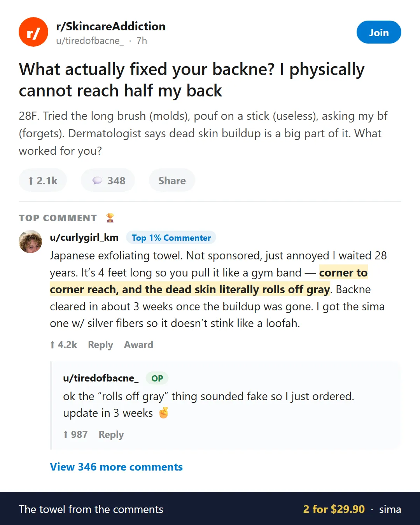Expand View 346 more comments
The image size is (420, 525).
(x=116, y=467)
